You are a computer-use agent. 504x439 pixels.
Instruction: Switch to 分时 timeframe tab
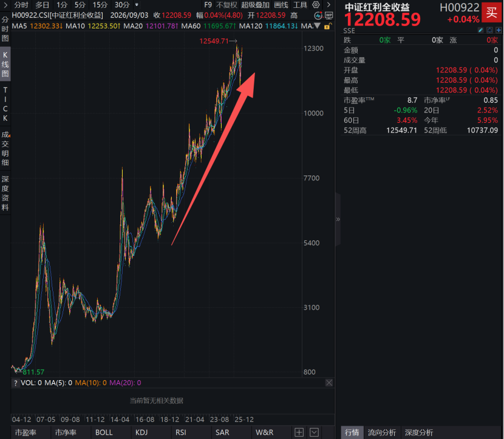[21, 5]
